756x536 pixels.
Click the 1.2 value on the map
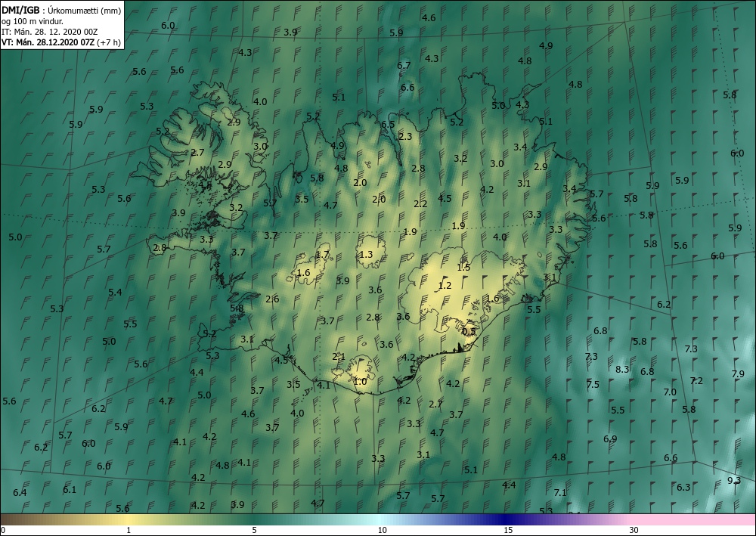coord(445,285)
